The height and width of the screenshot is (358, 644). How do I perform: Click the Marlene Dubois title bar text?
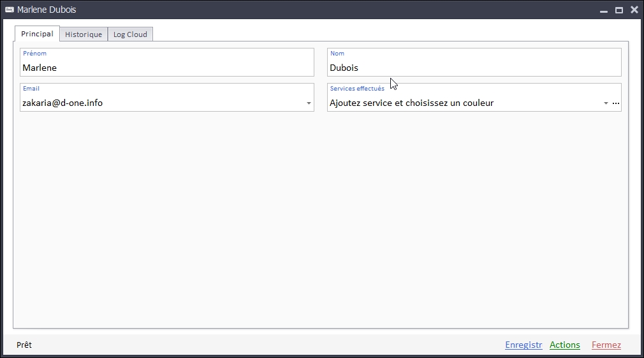tap(47, 10)
